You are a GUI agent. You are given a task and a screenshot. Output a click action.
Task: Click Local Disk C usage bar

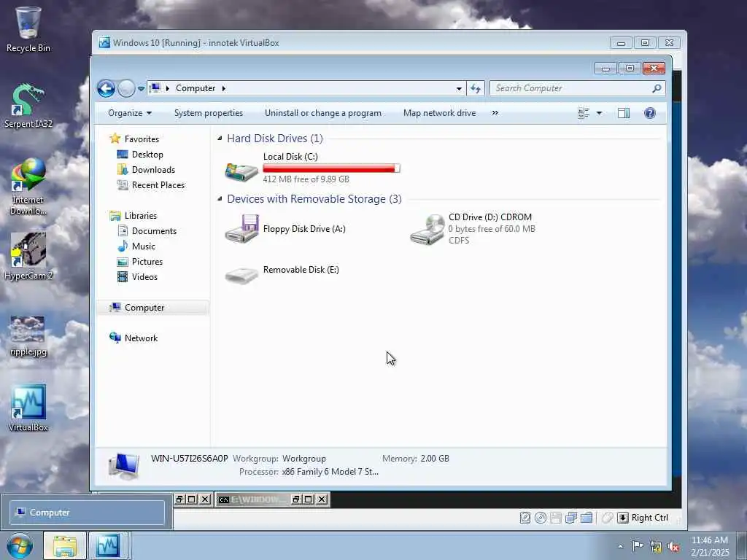(331, 168)
